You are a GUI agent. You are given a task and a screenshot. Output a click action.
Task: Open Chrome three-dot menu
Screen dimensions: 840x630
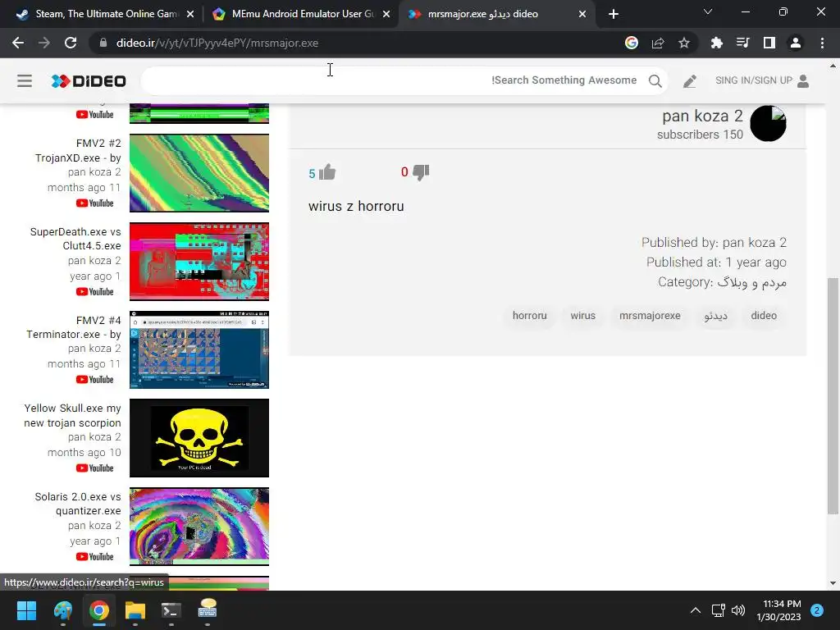point(822,43)
